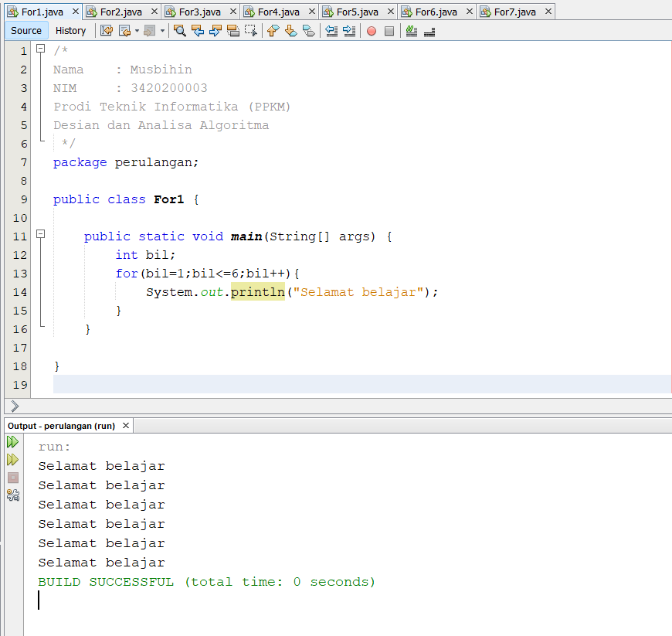Click the grayed Forward navigation icon
The image size is (672, 636).
click(x=149, y=31)
